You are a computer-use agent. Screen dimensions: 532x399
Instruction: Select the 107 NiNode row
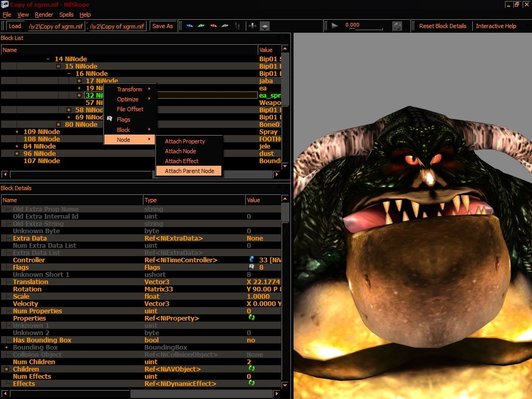[141, 161]
